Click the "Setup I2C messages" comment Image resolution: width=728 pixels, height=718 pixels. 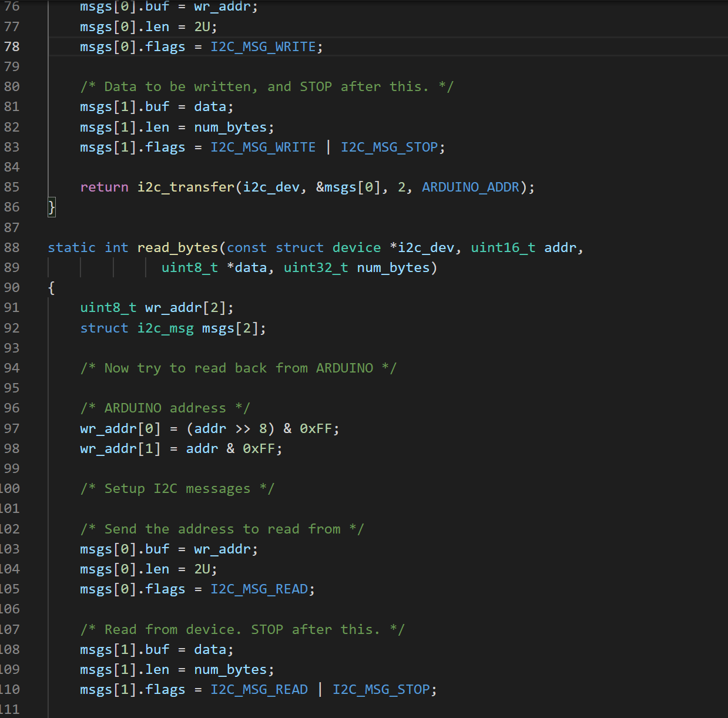pyautogui.click(x=177, y=488)
